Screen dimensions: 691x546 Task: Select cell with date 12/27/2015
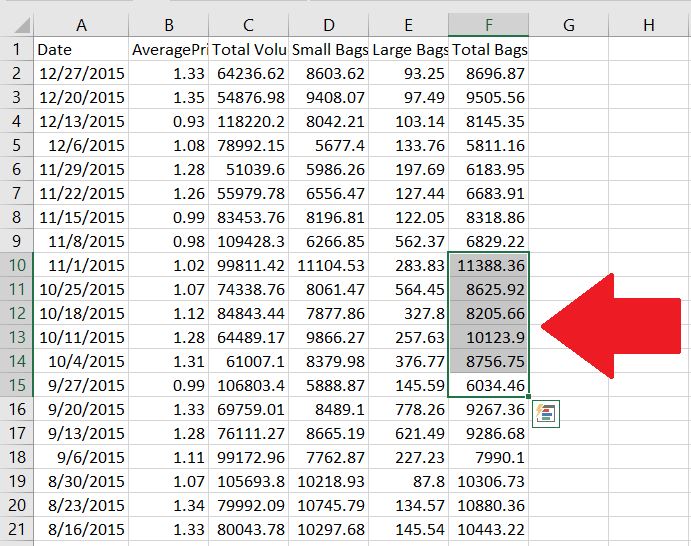pyautogui.click(x=81, y=73)
